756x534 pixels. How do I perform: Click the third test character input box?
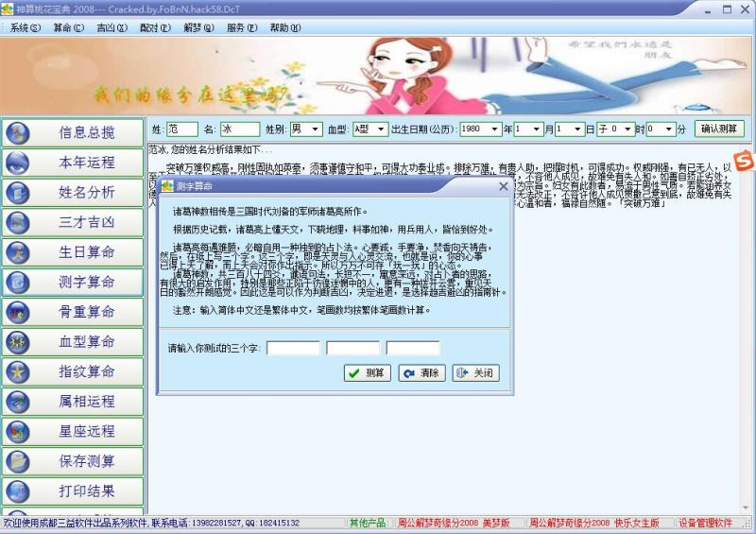(413, 348)
